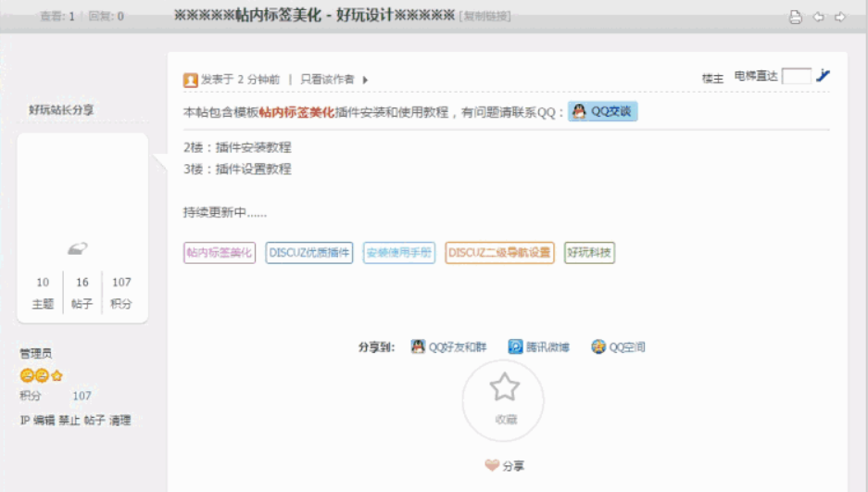Click the 管理员 user group link
The height and width of the screenshot is (492, 868).
(36, 353)
